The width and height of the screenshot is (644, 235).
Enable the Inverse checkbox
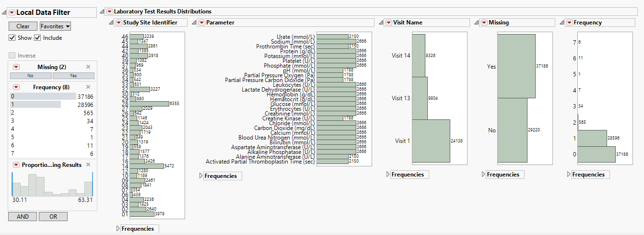(x=12, y=56)
